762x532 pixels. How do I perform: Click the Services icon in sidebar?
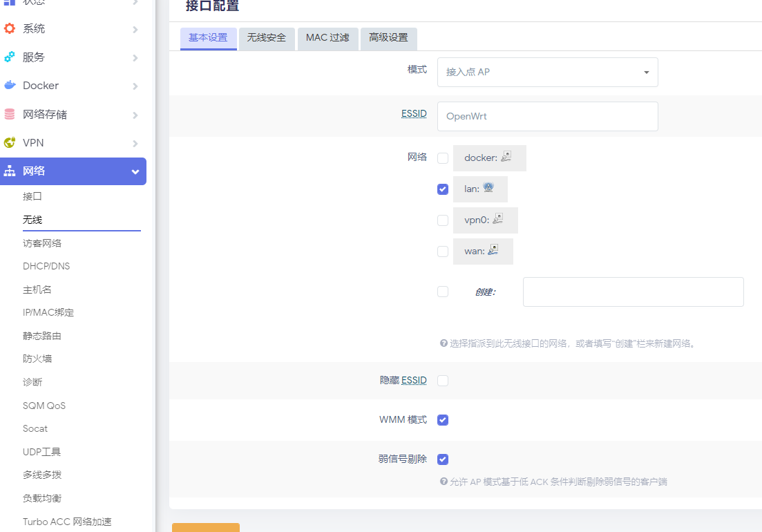click(x=10, y=57)
